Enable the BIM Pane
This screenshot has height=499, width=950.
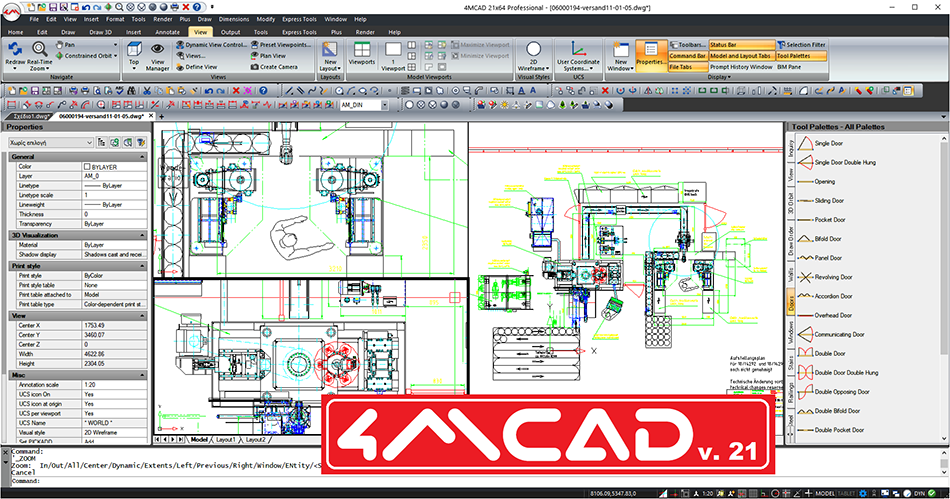(789, 67)
